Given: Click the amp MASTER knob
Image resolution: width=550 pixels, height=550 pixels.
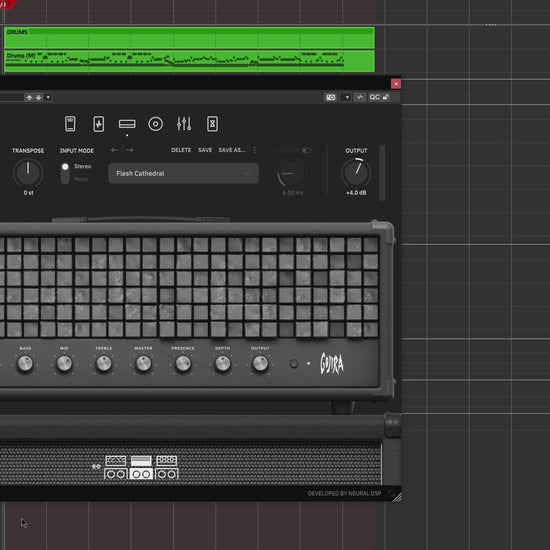Looking at the screenshot, I should click(143, 363).
